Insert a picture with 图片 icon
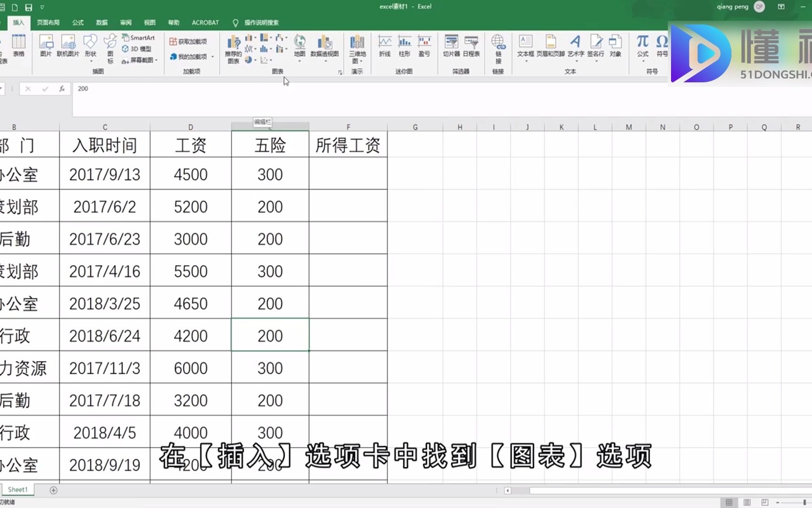The height and width of the screenshot is (508, 812). [x=46, y=46]
